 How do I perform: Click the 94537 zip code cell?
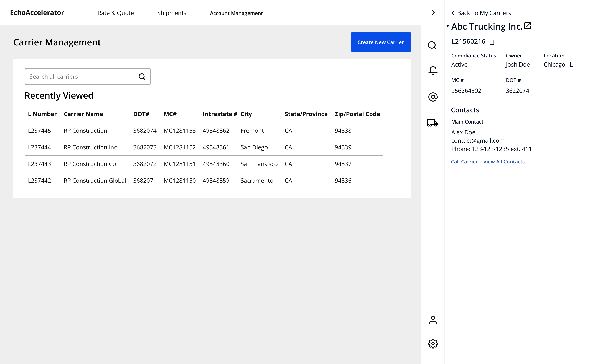pyautogui.click(x=343, y=164)
